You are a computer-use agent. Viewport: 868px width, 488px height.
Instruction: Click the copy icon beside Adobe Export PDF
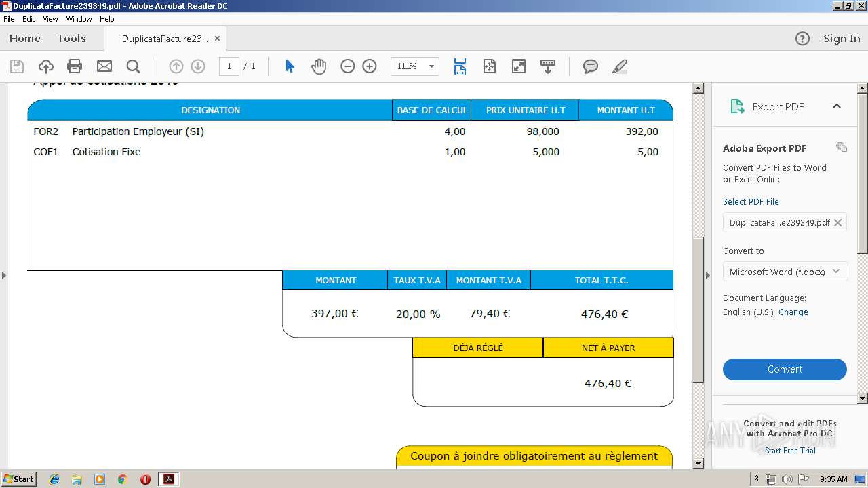point(842,147)
